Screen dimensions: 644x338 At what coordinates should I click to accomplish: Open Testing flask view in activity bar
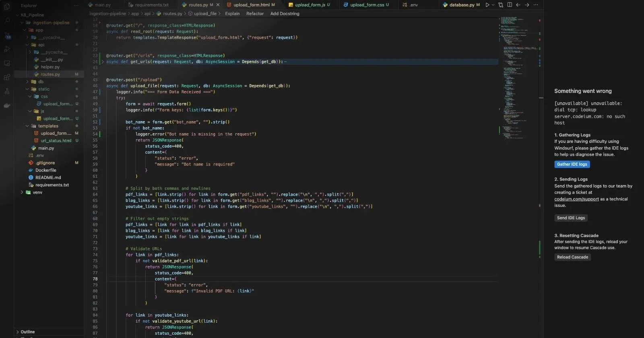point(7,91)
